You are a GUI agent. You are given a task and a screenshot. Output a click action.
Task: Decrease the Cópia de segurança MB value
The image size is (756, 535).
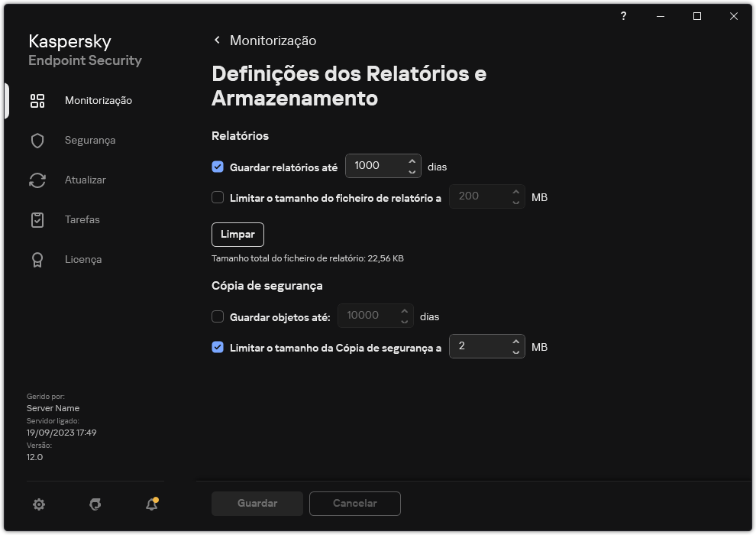point(517,351)
